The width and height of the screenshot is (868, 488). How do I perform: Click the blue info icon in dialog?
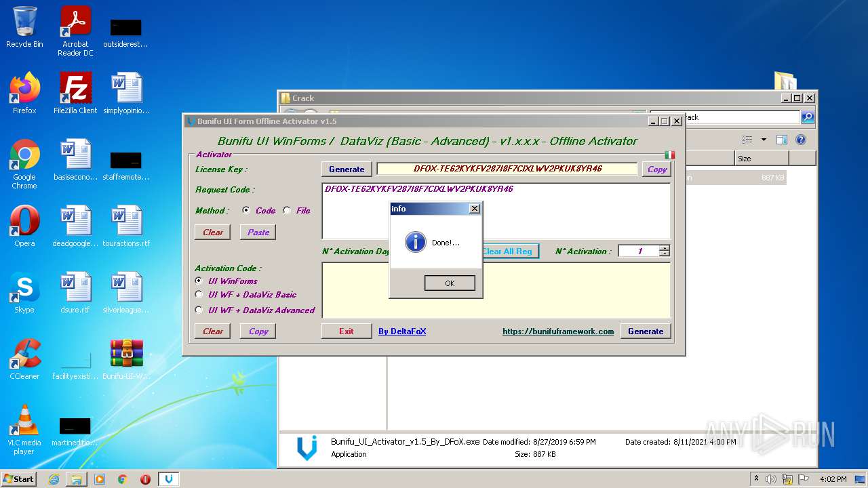(414, 242)
